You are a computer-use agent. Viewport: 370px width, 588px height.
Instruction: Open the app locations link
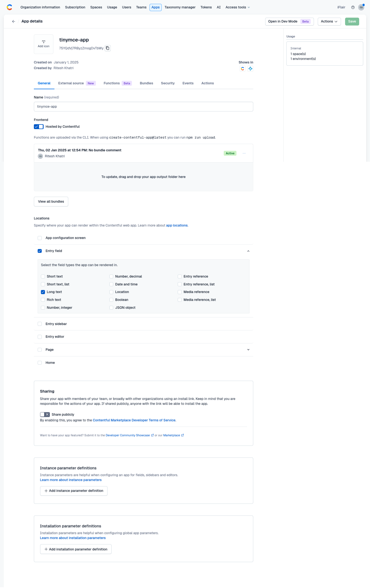[177, 225]
